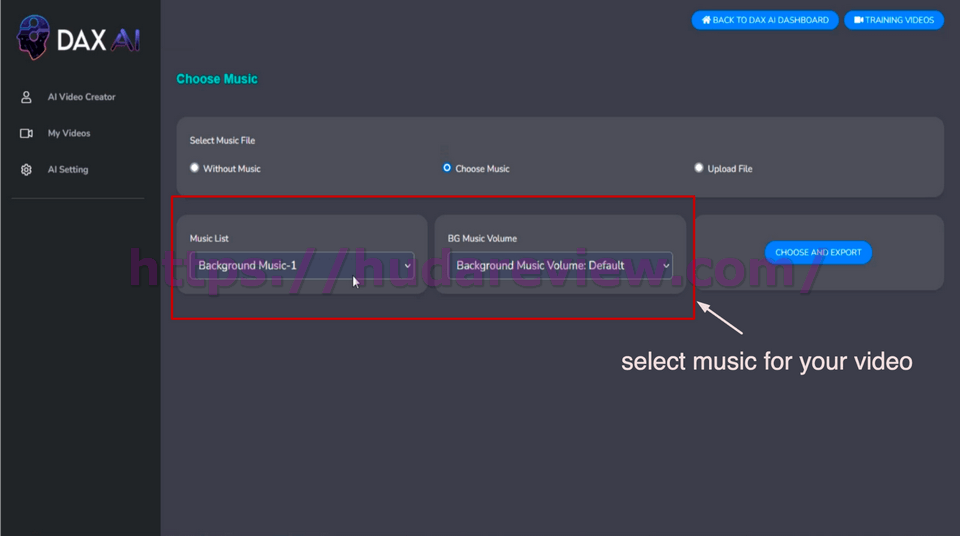Click the video icon in Training Videos button
The width and height of the screenshot is (960, 536).
pyautogui.click(x=858, y=20)
